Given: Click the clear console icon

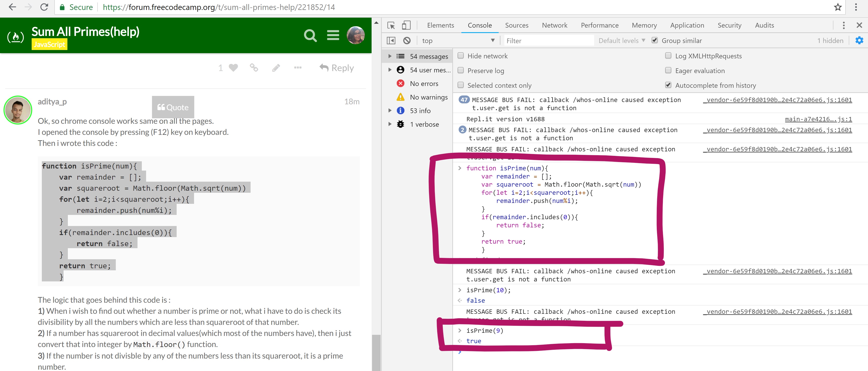Looking at the screenshot, I should pyautogui.click(x=407, y=40).
